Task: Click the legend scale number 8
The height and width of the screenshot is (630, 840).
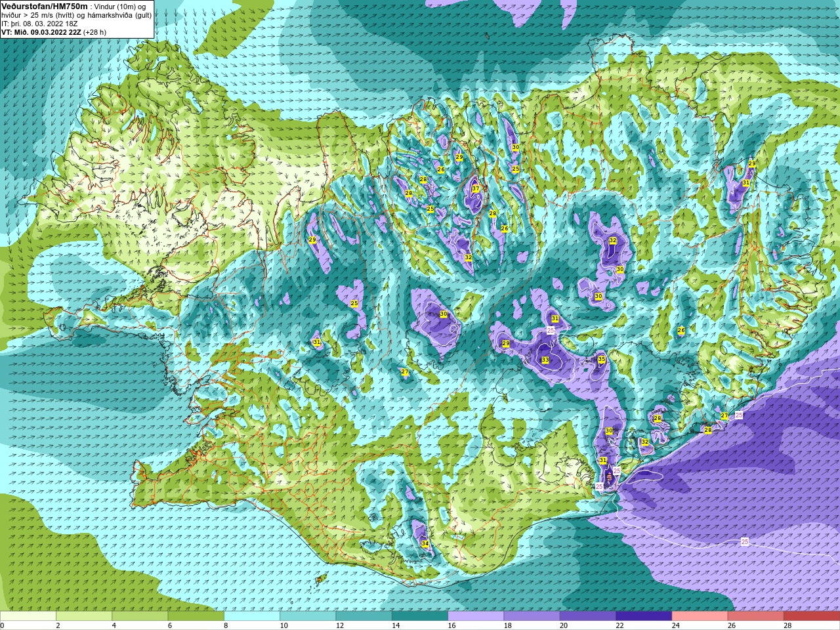Action: coord(226,625)
